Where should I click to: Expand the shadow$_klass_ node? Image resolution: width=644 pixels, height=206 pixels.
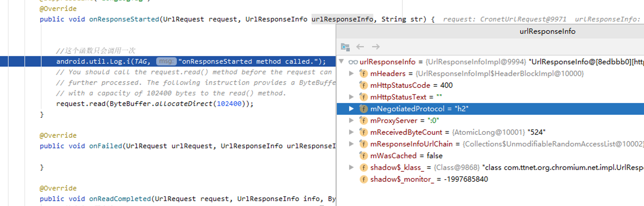click(x=351, y=168)
